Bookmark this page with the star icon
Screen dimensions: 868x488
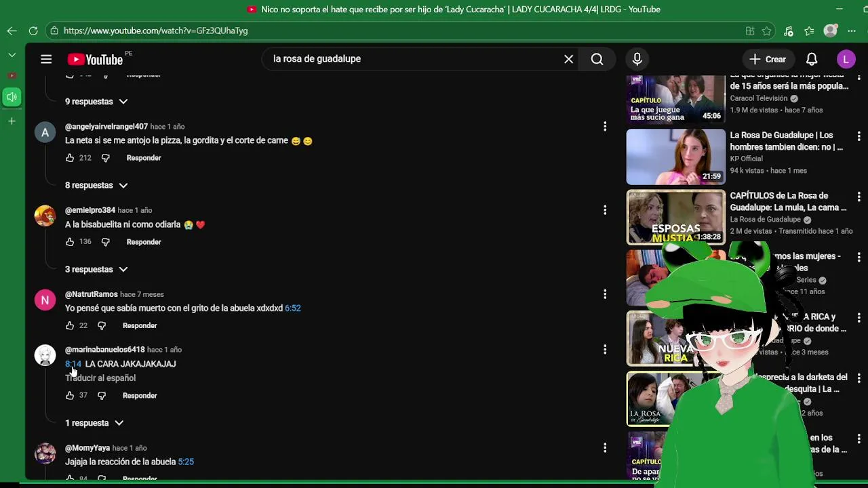tap(766, 30)
